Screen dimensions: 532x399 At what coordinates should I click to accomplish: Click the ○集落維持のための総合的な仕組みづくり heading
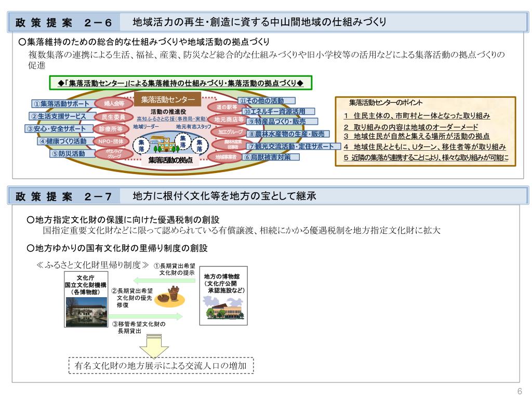click(x=144, y=42)
